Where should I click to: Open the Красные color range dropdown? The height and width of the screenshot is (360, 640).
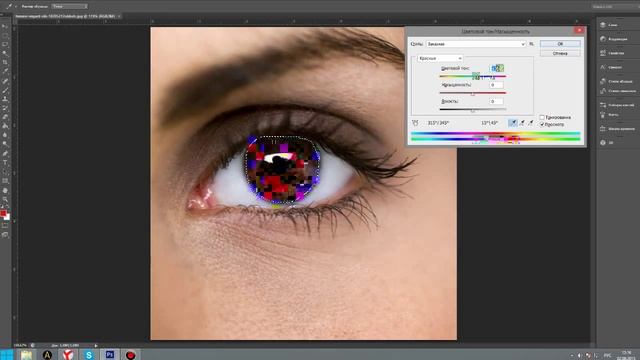coord(440,58)
